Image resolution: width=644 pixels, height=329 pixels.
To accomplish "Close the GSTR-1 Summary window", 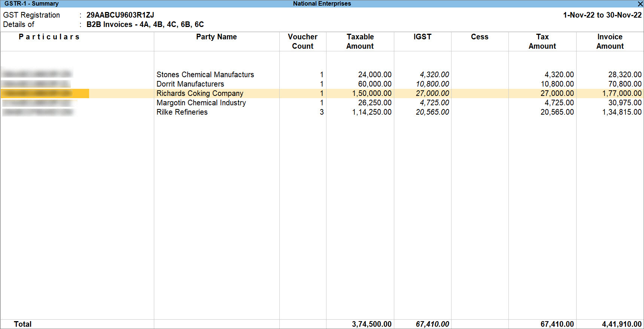I will pos(640,4).
